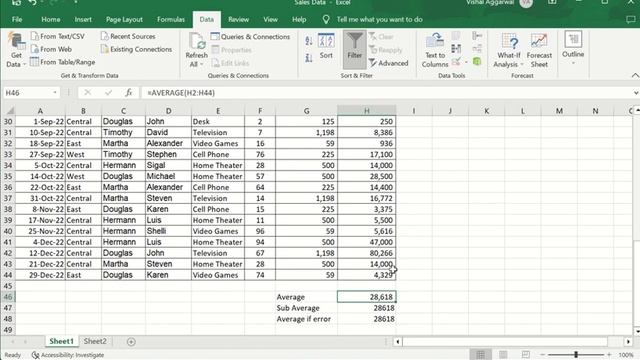Click the Tell me what you want to do box
The height and width of the screenshot is (360, 640).
point(379,19)
